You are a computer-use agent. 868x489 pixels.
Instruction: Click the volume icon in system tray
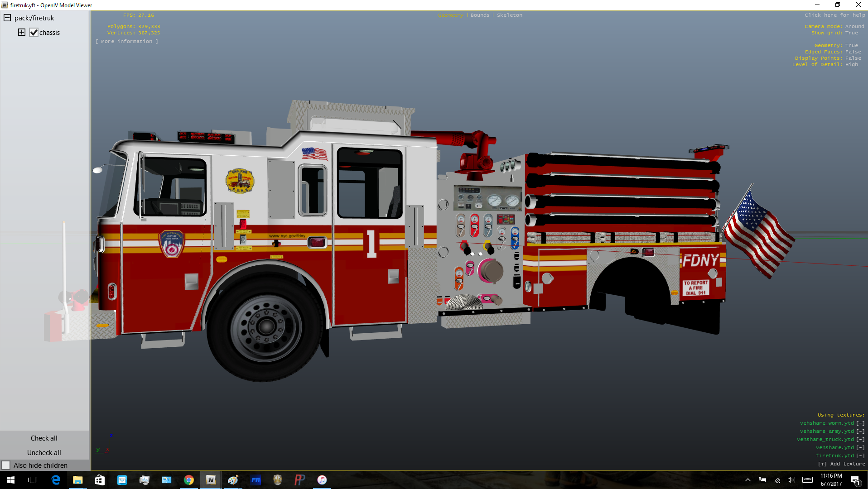(791, 480)
